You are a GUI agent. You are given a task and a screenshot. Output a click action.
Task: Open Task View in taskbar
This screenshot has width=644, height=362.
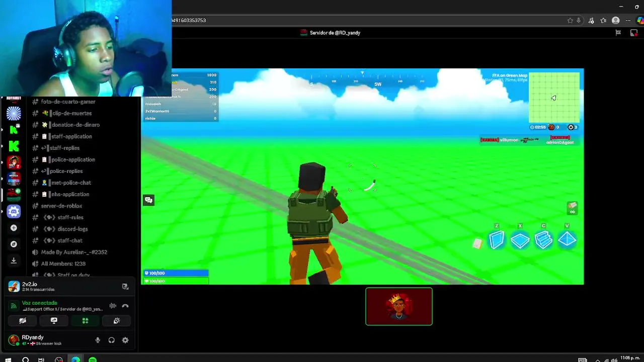pyautogui.click(x=42, y=359)
